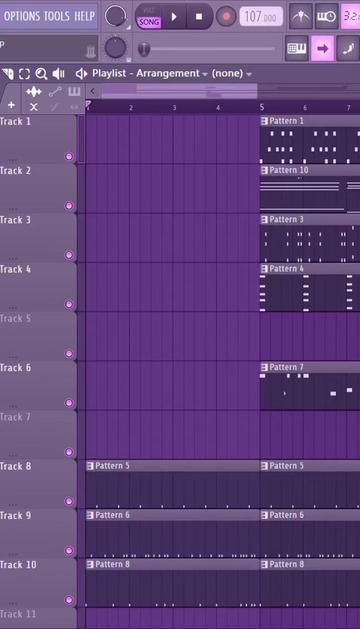Select the first Pattern 8 clip title
Screen dimensions: 360x629
(112, 564)
